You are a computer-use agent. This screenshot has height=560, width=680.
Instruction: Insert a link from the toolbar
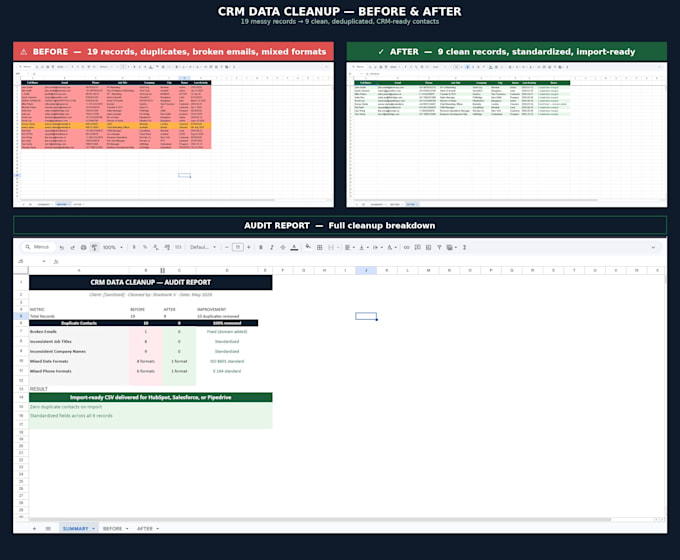click(x=406, y=247)
